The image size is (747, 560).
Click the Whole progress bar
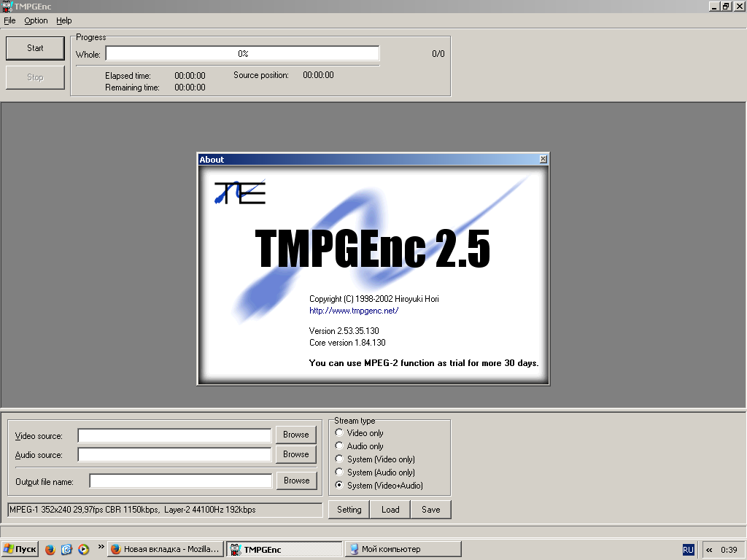point(242,53)
